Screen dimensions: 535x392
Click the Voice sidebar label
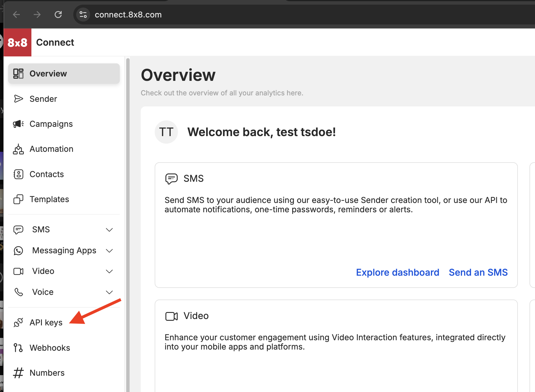43,292
